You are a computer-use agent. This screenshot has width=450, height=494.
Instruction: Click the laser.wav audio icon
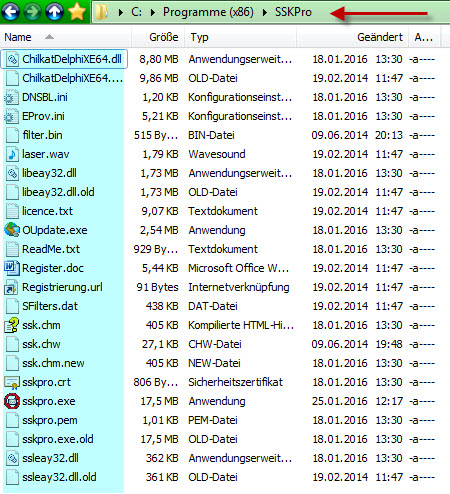pyautogui.click(x=12, y=154)
